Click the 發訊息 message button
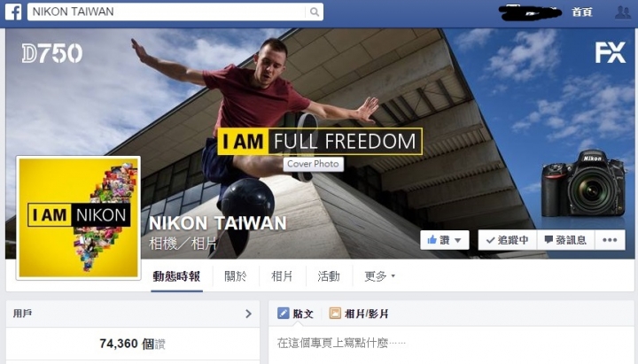Viewport: 638px width, 364px height. [x=565, y=240]
